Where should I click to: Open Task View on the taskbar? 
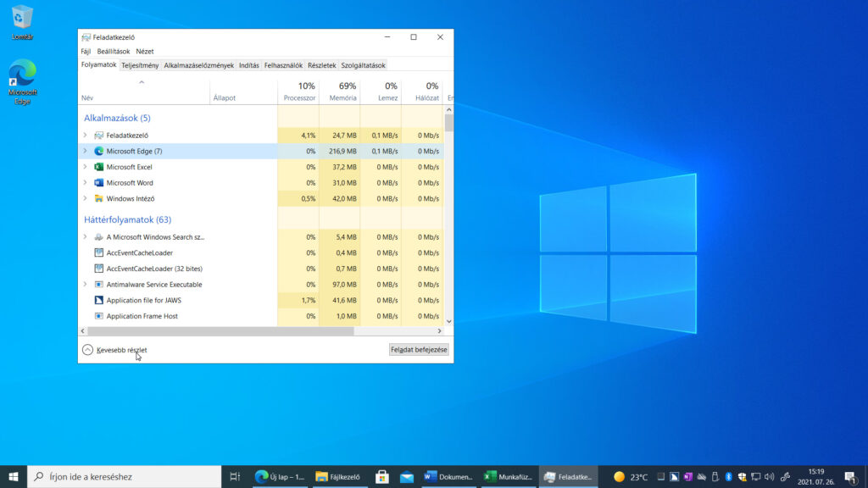tap(235, 476)
